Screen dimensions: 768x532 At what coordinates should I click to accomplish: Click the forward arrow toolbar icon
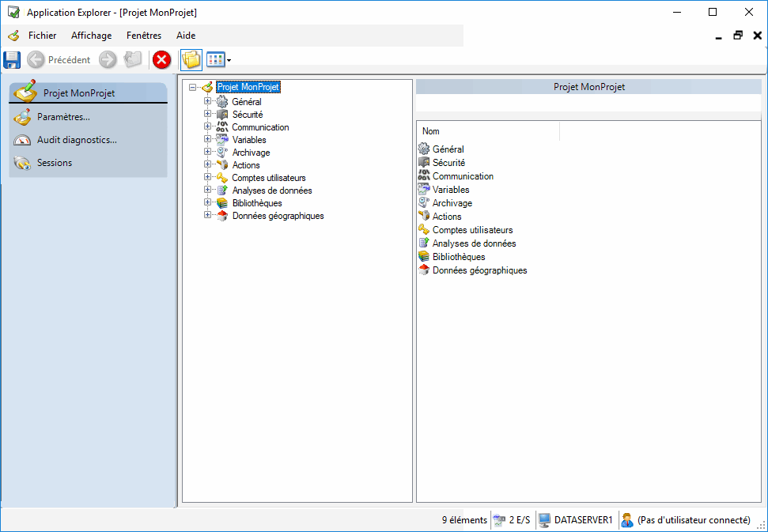[x=108, y=60]
